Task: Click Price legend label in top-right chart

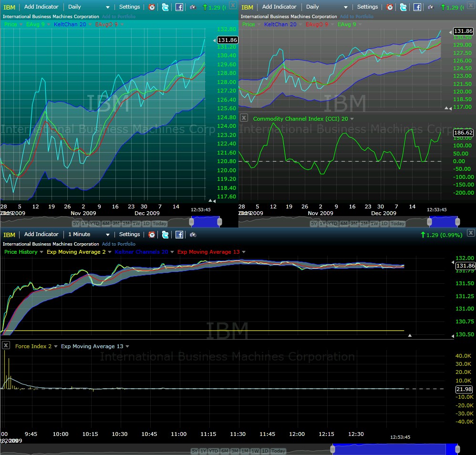Action: 248,24
